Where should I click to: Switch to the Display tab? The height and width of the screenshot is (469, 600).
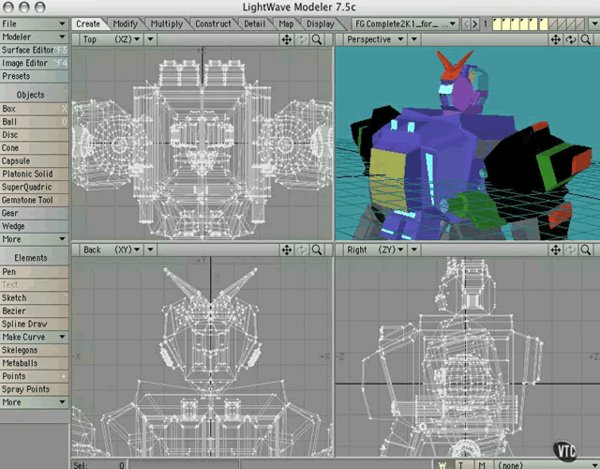(320, 24)
